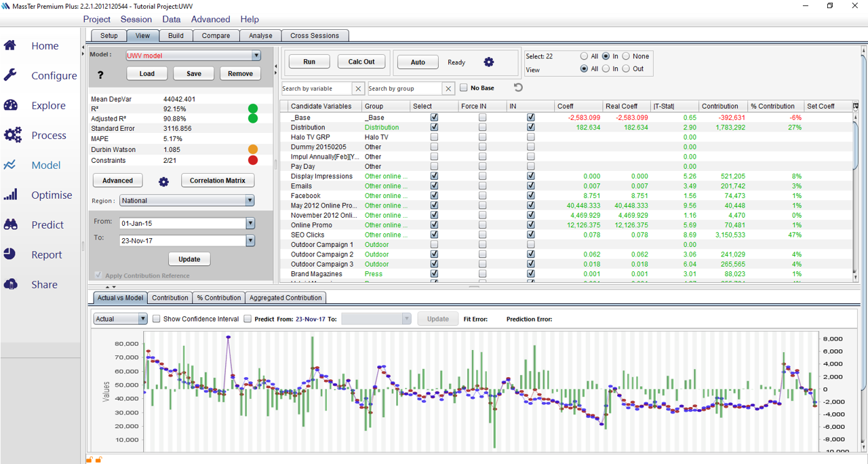Click the Predict binoculars icon
Image resolution: width=868 pixels, height=464 pixels.
[x=11, y=225]
